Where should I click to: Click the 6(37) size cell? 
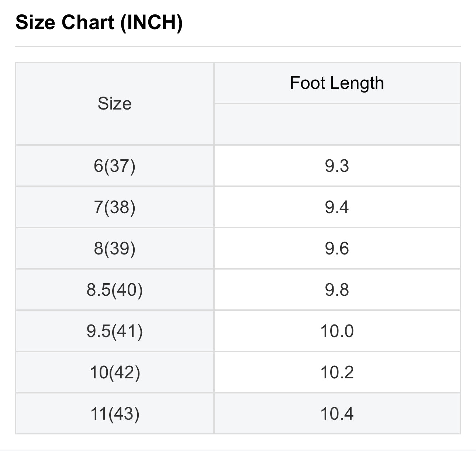[x=115, y=166]
